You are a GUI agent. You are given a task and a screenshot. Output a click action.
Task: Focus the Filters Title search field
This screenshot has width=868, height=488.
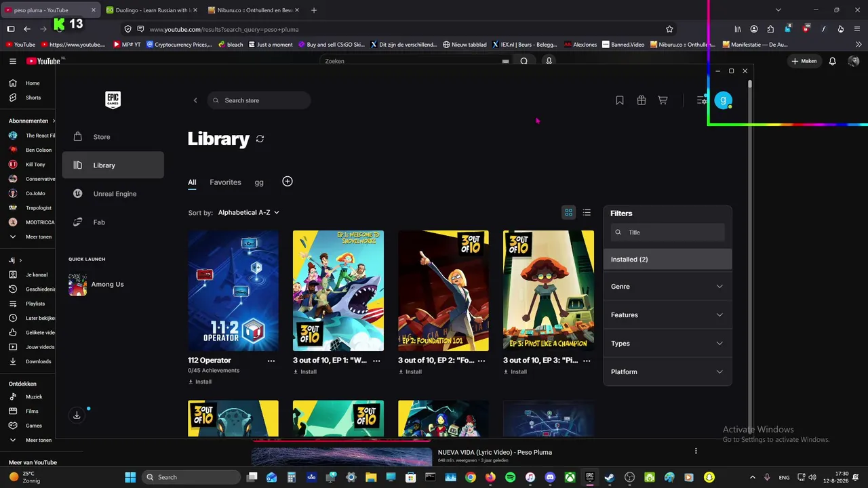(x=667, y=232)
